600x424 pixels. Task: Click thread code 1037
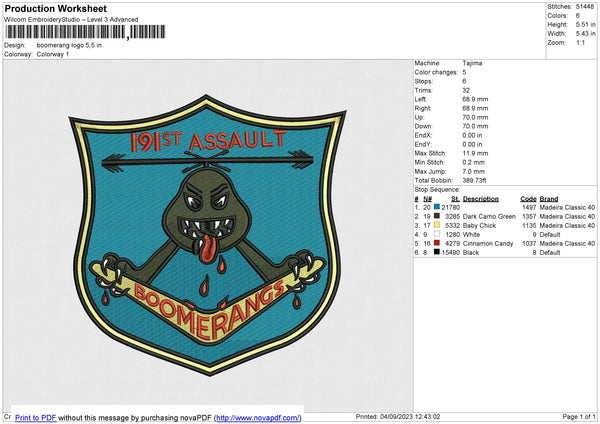coord(529,243)
